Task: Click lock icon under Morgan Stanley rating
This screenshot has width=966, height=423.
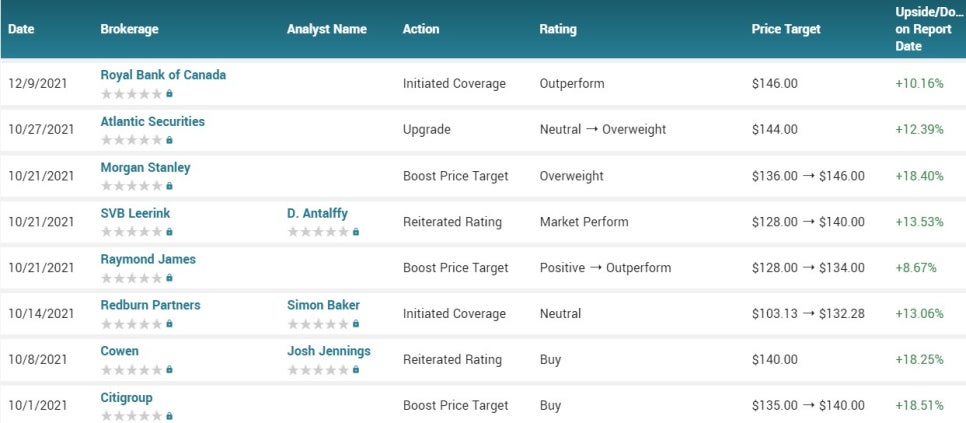Action: 169,186
